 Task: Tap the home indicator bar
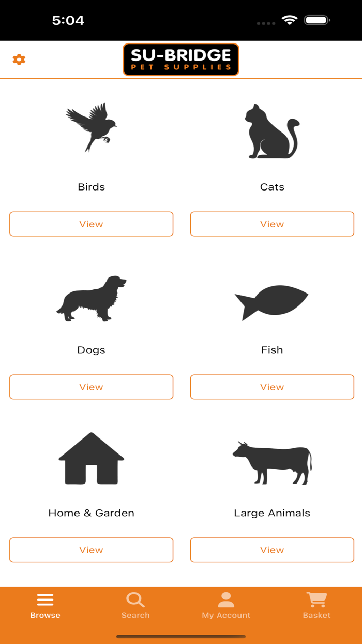tap(180, 635)
